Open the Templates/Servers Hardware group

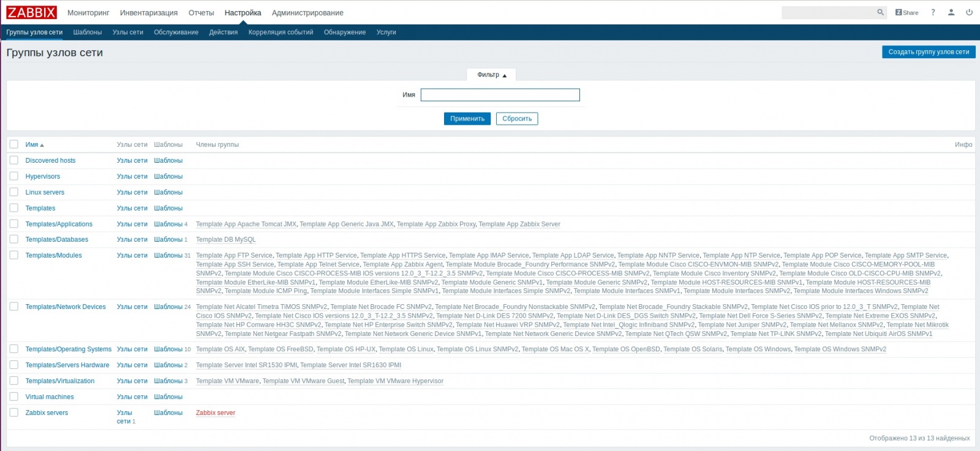[x=67, y=365]
